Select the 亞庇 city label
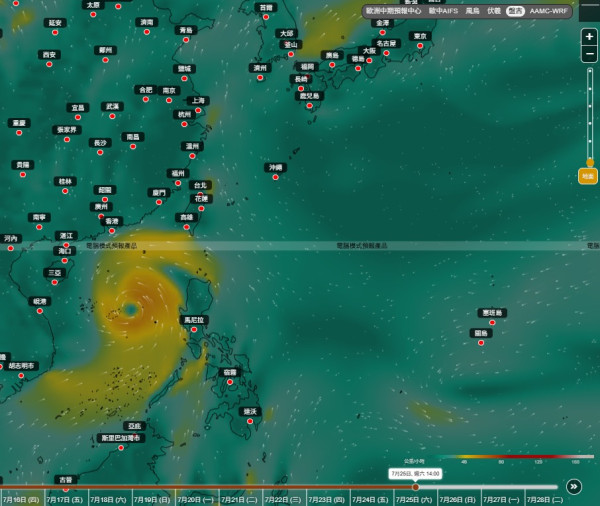The width and height of the screenshot is (600, 506). (134, 426)
